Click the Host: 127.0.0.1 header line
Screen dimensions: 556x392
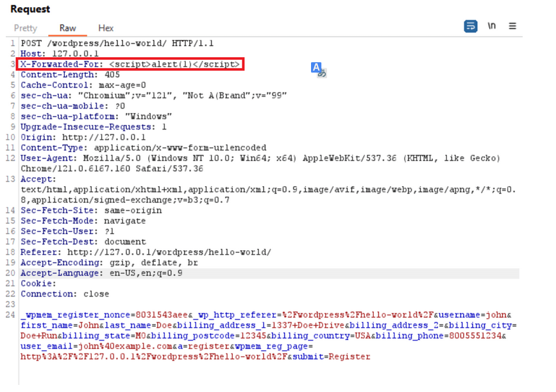point(60,53)
